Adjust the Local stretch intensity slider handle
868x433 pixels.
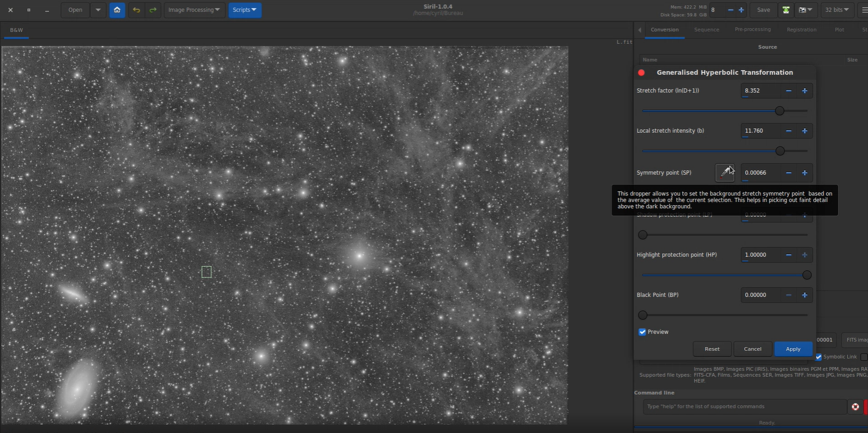point(780,151)
